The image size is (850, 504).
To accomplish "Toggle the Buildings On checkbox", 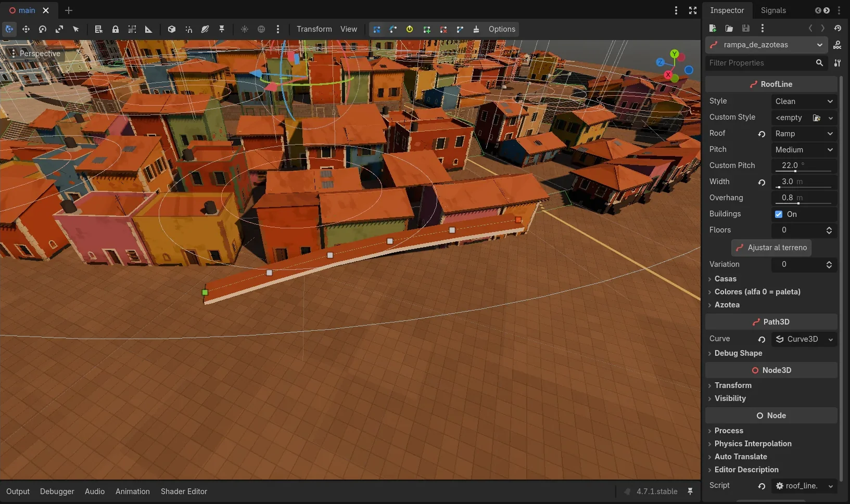I will pos(779,214).
